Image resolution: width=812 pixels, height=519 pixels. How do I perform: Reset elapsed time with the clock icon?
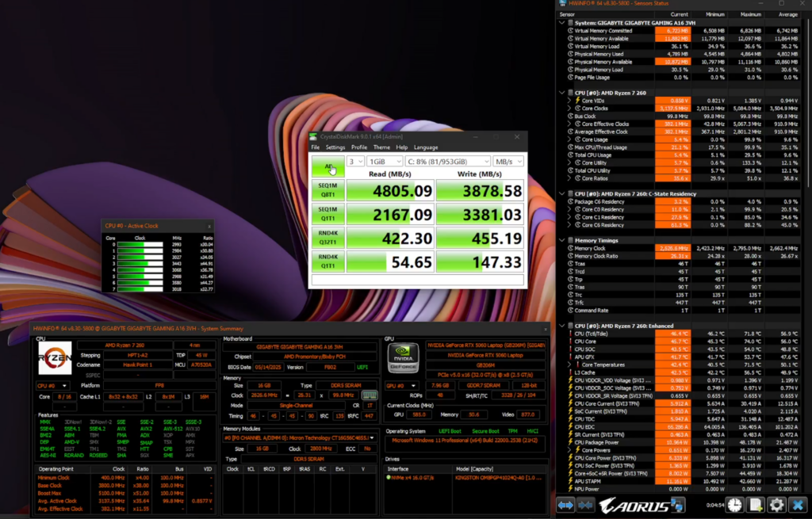(x=735, y=505)
